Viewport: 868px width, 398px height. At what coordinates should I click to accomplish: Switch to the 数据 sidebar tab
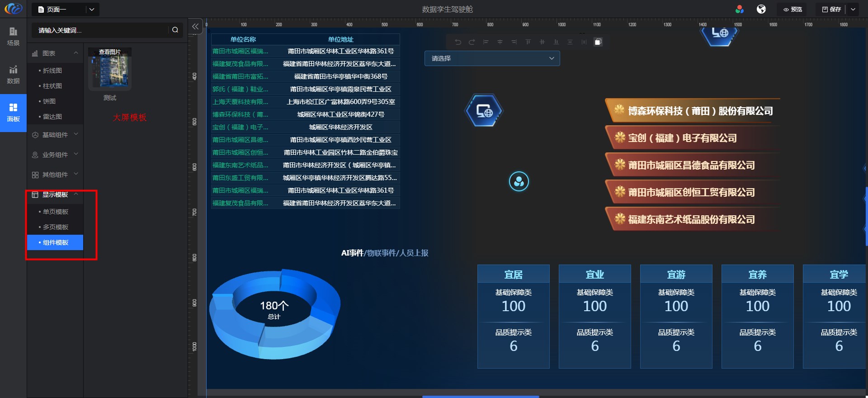13,75
